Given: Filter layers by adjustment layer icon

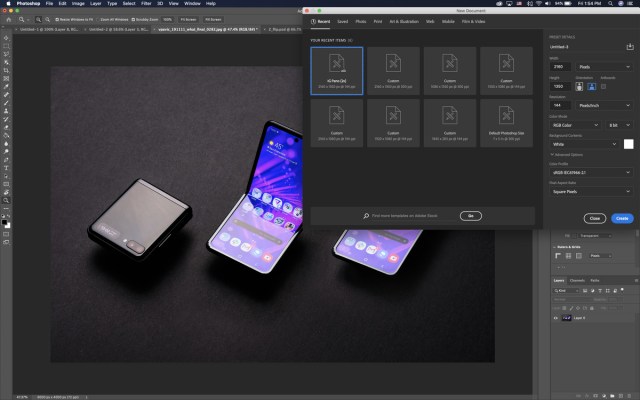Looking at the screenshot, I should (593, 291).
